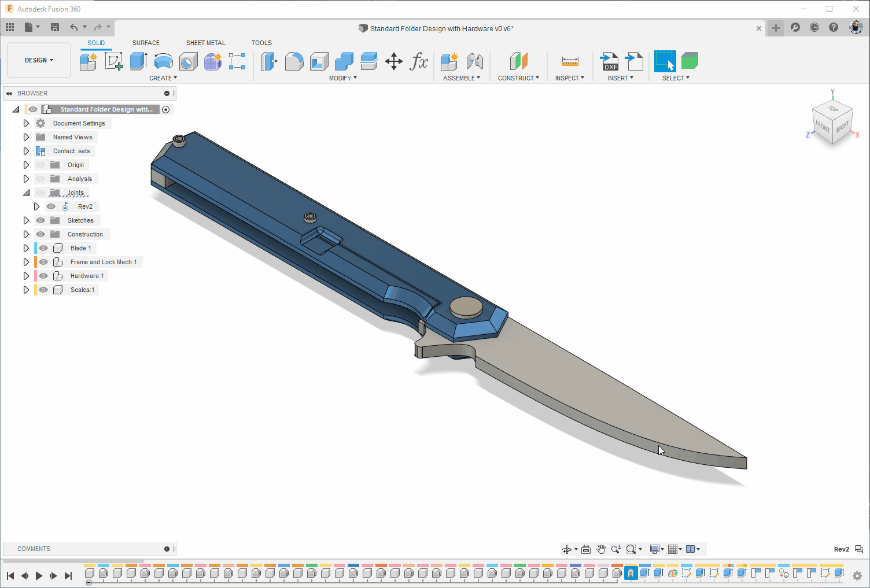
Task: Click the ViewCube TOP face
Action: pyautogui.click(x=833, y=109)
